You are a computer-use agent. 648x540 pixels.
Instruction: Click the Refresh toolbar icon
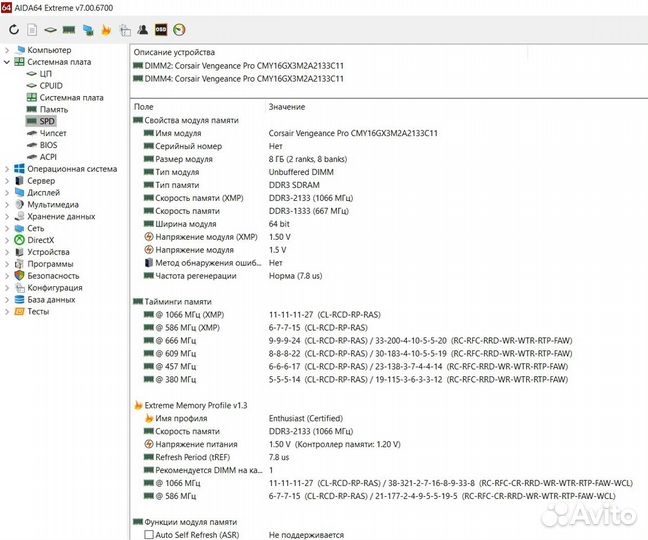tap(14, 30)
